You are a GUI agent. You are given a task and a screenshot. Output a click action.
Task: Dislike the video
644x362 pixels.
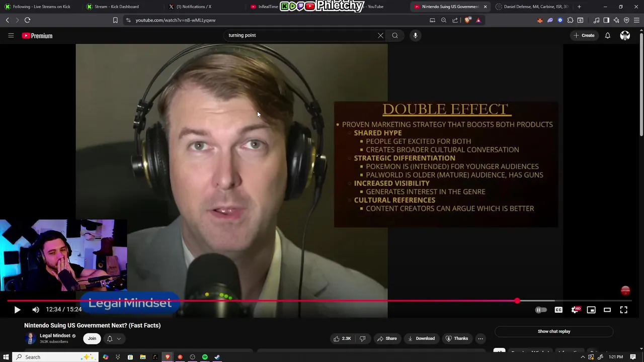362,338
